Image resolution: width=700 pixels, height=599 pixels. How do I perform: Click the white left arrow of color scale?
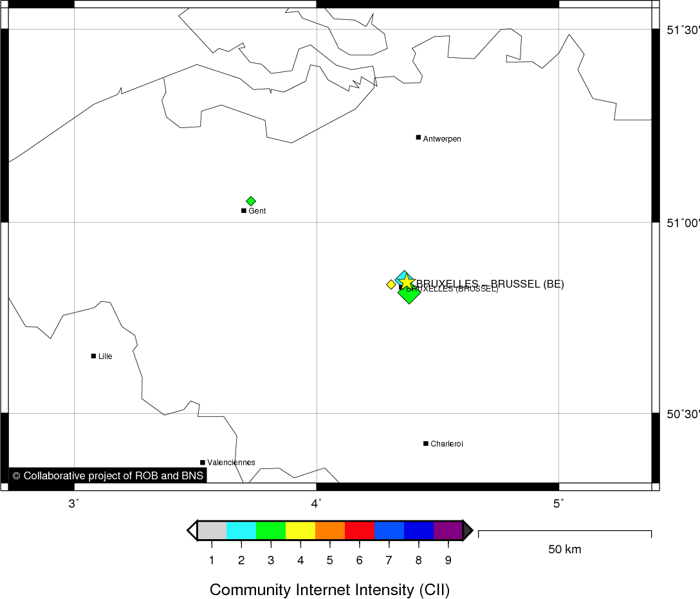tap(192, 530)
